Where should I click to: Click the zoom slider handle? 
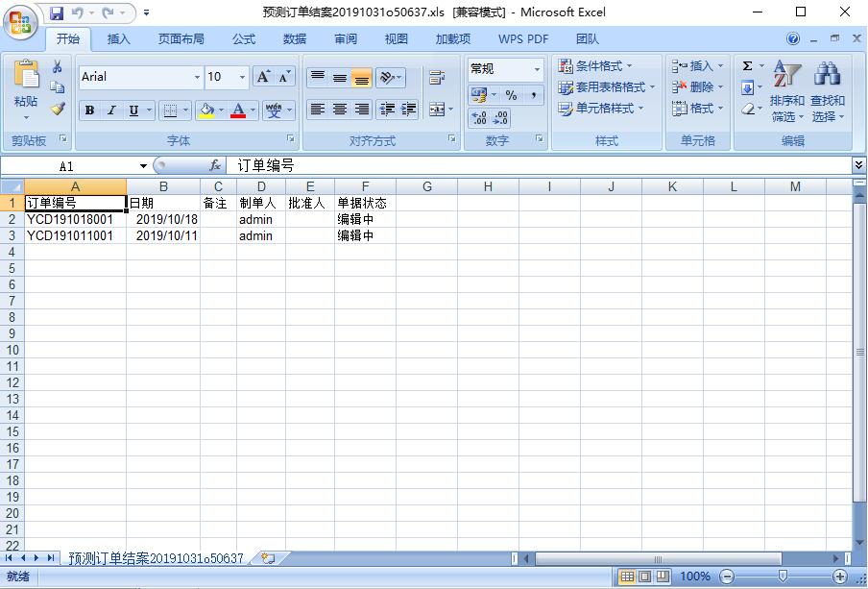[783, 577]
